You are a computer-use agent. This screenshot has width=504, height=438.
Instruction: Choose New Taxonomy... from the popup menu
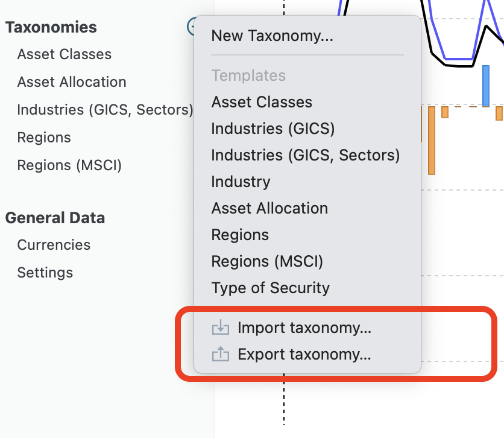[272, 36]
